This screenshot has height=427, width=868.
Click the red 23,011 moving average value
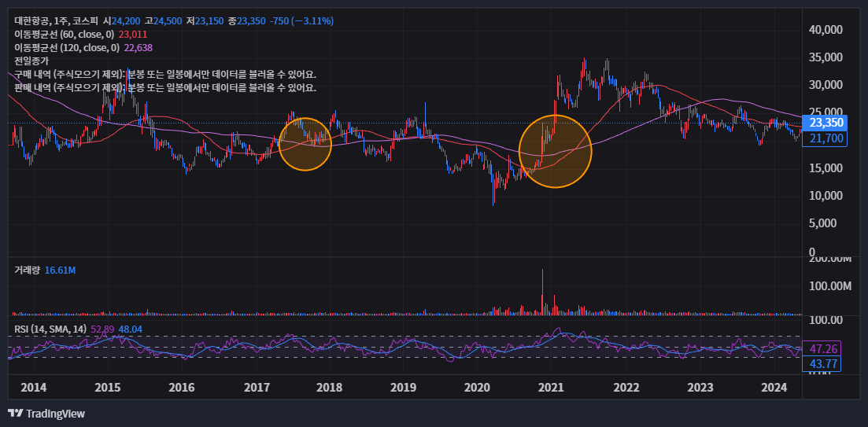coord(133,35)
